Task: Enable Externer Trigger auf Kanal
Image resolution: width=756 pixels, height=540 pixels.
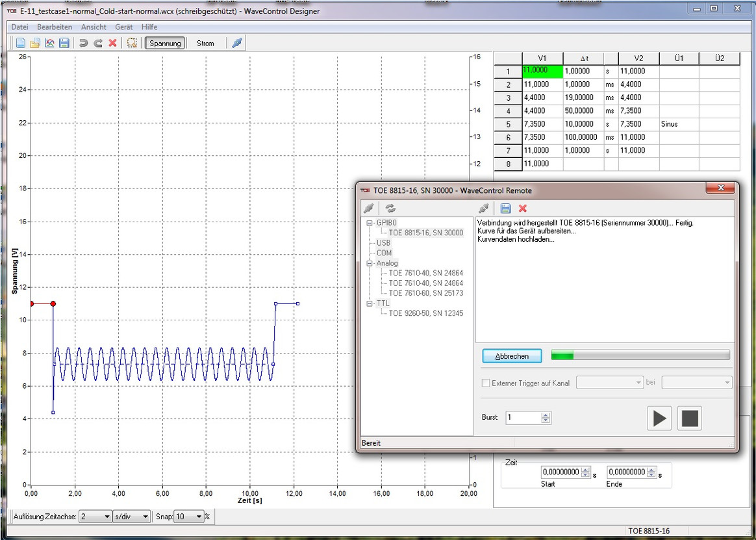Action: coord(485,383)
